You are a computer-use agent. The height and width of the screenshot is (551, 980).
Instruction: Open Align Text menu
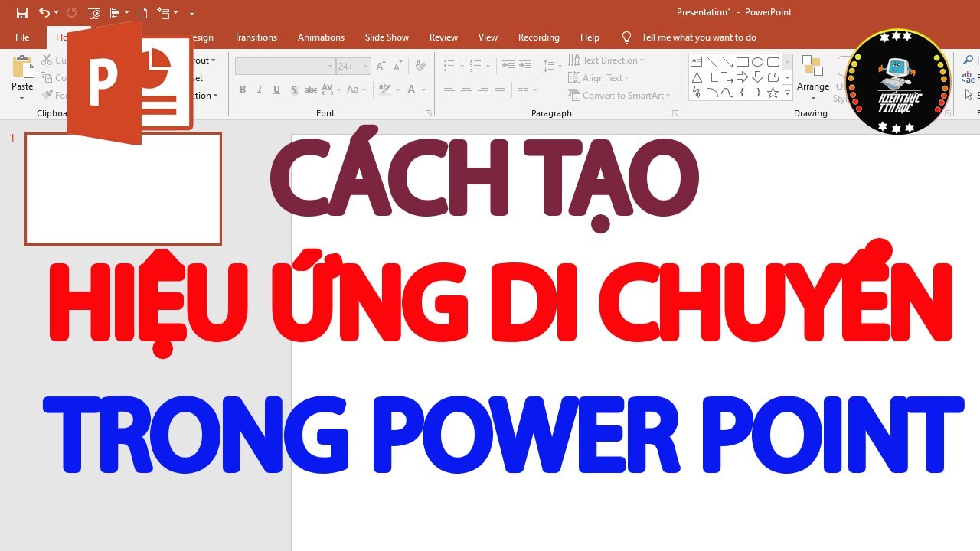coord(599,77)
